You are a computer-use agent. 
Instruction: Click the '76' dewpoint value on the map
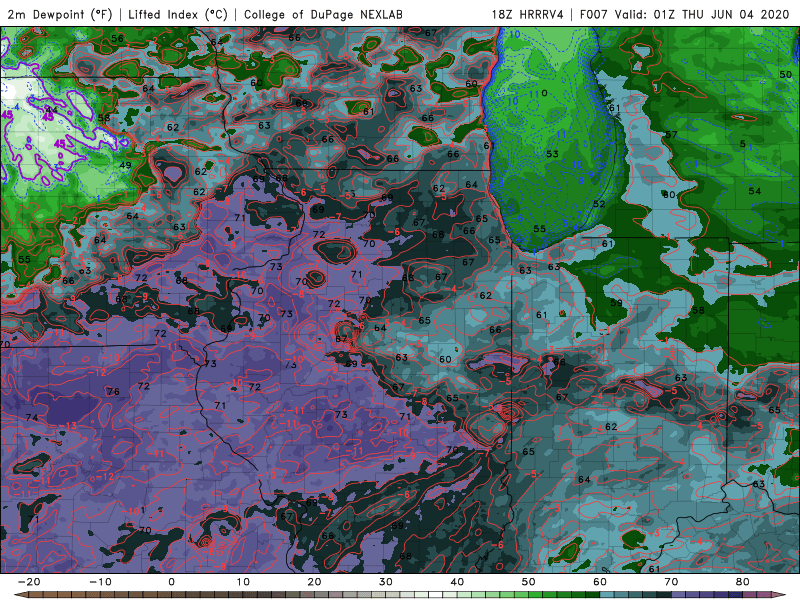[113, 391]
